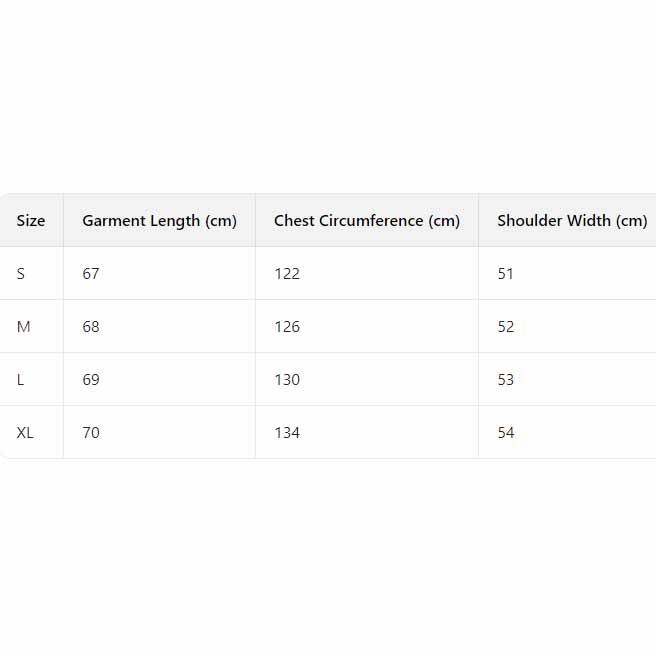Select shoulder width value 52
The image size is (656, 656).
[x=506, y=327]
